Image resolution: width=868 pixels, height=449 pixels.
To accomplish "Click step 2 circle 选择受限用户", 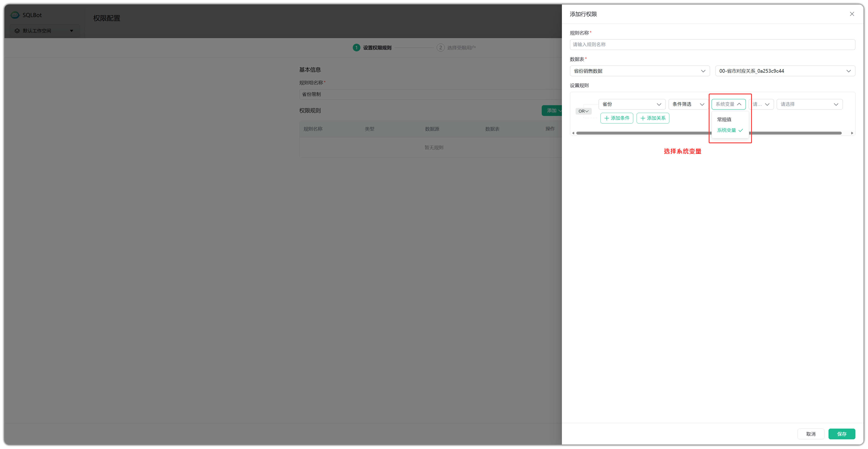I will [441, 48].
